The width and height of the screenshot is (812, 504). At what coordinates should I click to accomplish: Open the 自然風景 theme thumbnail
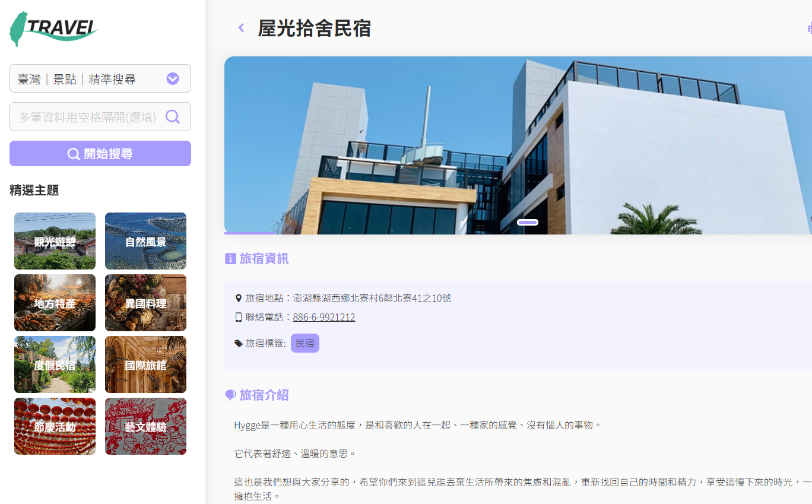(145, 241)
